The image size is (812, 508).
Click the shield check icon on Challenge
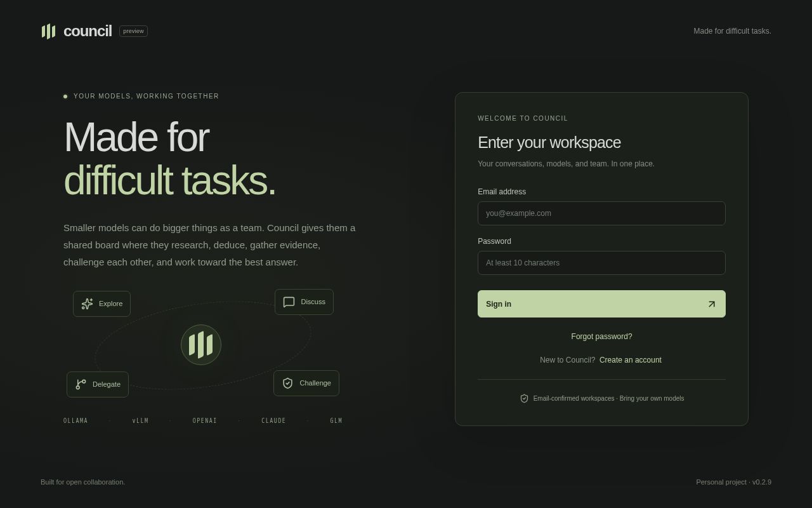pos(288,383)
